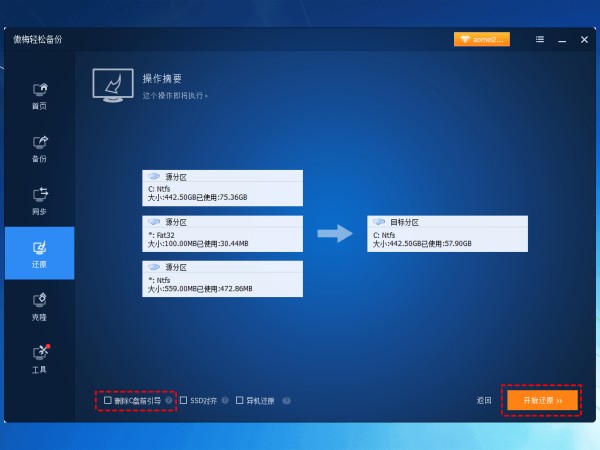The image size is (600, 450).
Task: Click the 返回 back link
Action: point(484,400)
